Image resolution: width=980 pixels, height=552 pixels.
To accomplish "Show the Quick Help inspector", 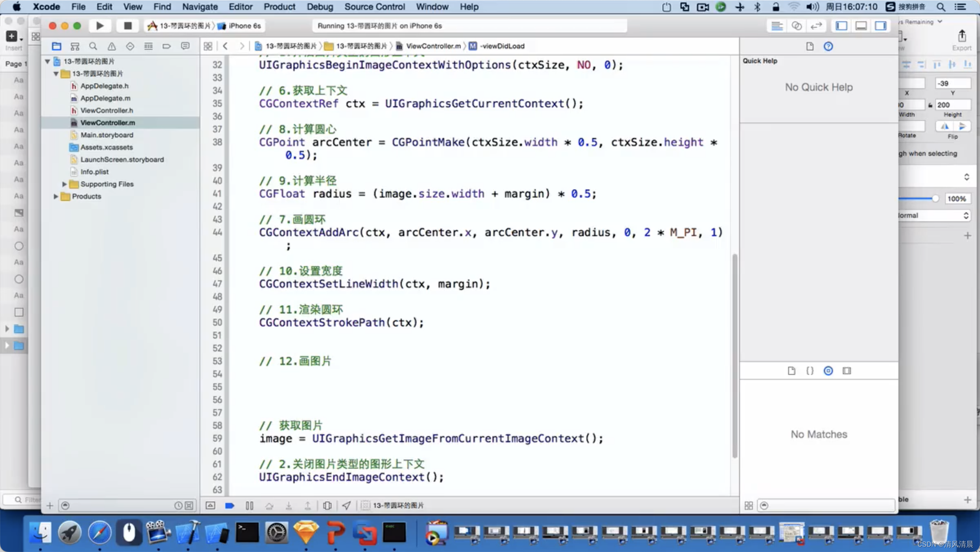I will pyautogui.click(x=828, y=46).
